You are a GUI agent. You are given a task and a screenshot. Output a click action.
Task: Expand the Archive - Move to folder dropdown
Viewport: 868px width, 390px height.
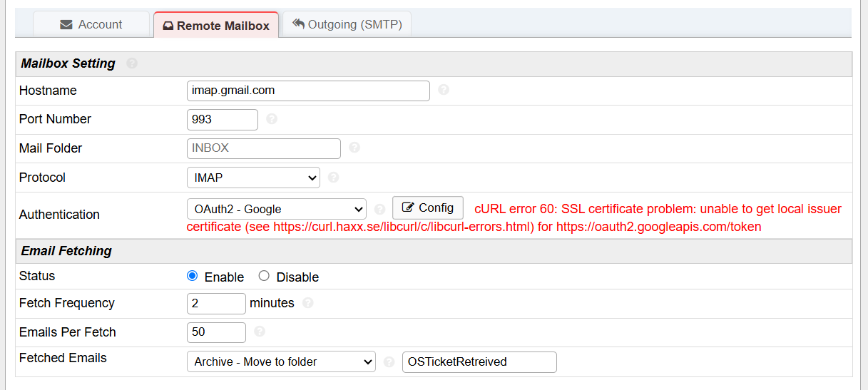coord(281,362)
